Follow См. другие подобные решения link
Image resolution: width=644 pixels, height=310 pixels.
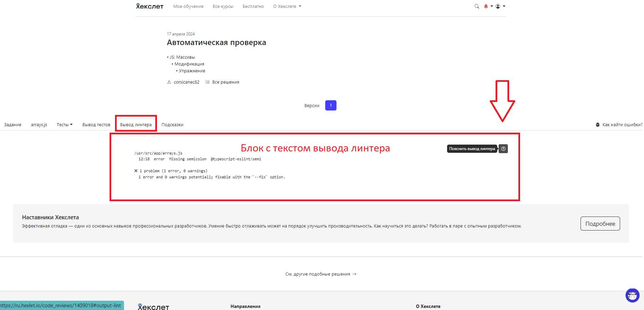[x=320, y=274]
